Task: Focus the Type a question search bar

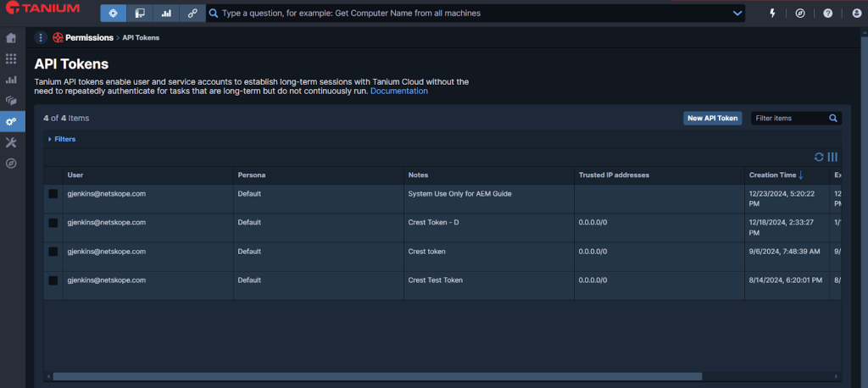Action: pyautogui.click(x=475, y=14)
